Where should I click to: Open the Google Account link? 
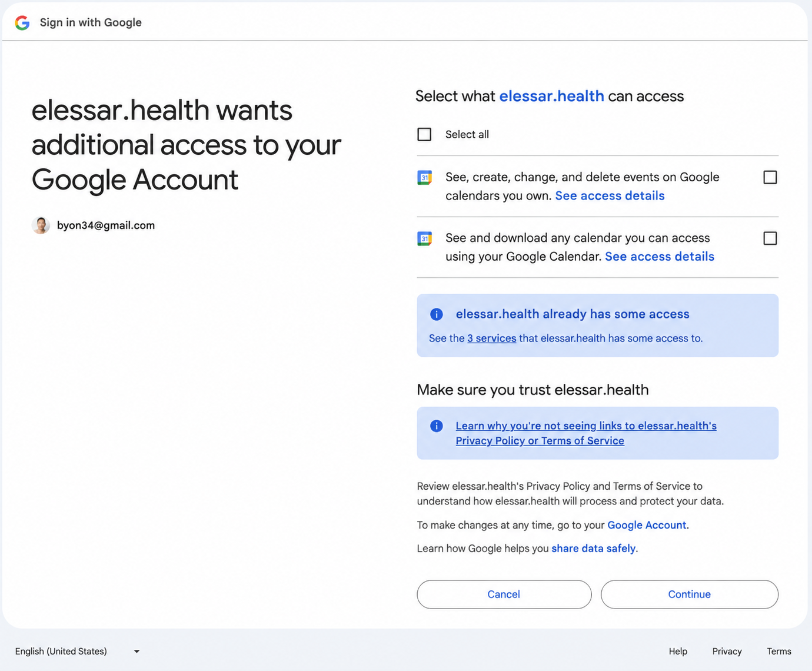[x=647, y=525]
